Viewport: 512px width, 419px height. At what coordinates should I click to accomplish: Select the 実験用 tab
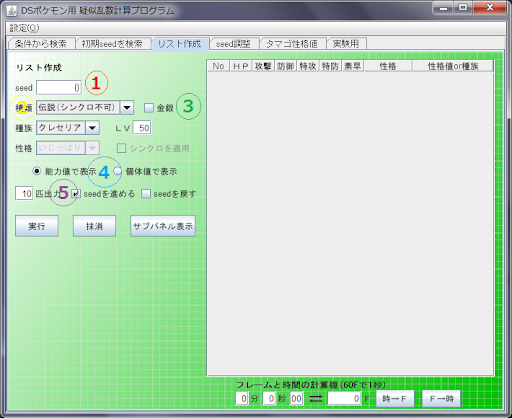(x=346, y=44)
